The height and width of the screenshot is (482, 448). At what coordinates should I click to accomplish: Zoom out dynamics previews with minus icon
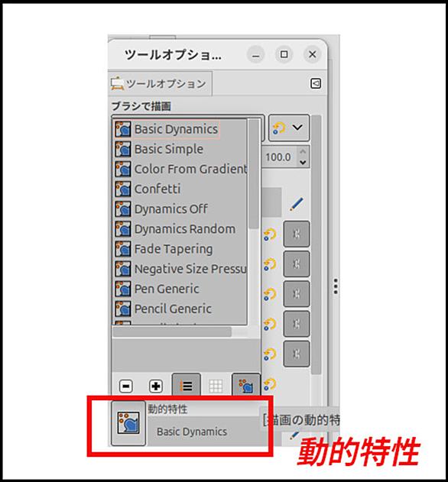tap(126, 386)
